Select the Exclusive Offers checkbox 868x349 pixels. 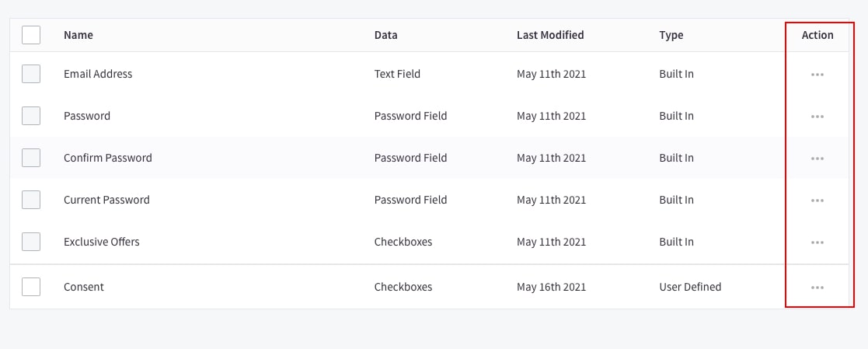(x=31, y=242)
